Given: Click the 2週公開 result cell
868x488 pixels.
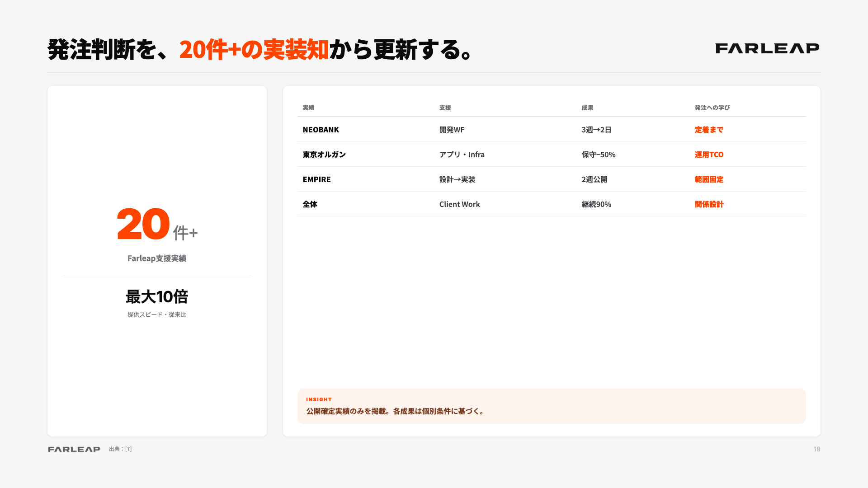Looking at the screenshot, I should click(594, 179).
